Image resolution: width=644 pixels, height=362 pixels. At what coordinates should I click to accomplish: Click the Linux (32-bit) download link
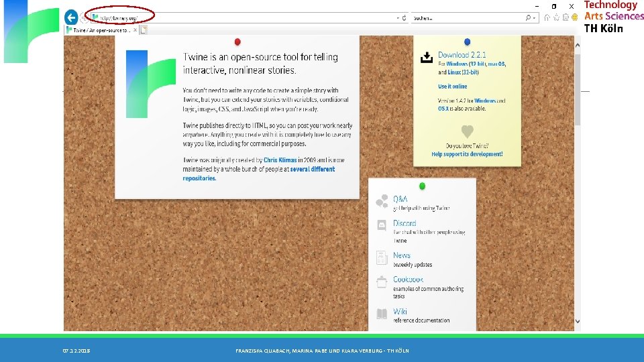click(x=464, y=72)
